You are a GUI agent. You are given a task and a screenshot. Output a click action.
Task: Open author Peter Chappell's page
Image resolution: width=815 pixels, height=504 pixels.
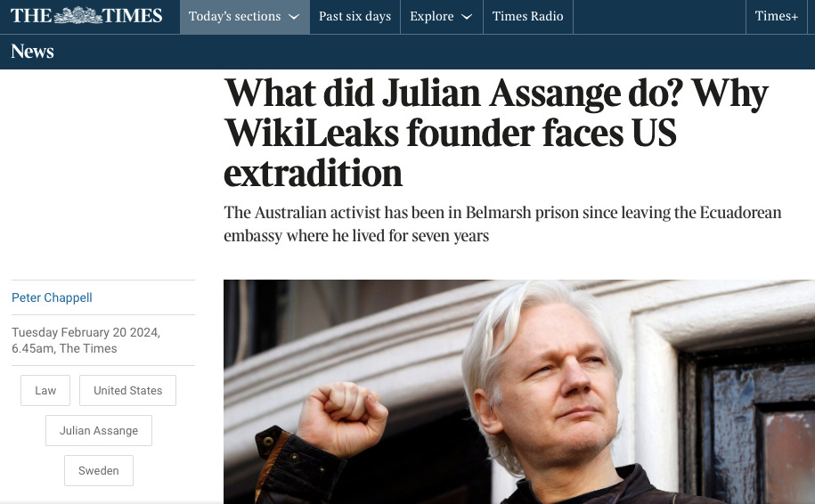tap(52, 297)
